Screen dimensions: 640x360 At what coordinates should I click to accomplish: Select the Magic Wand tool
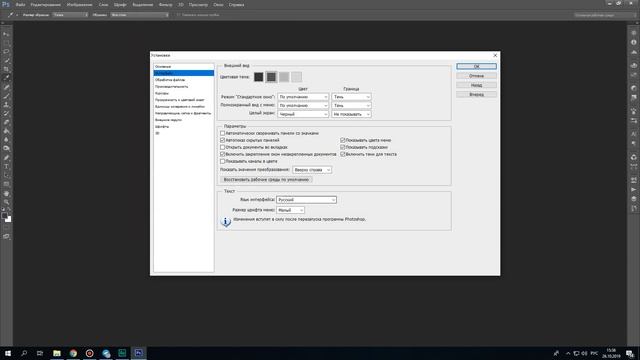coord(6,60)
